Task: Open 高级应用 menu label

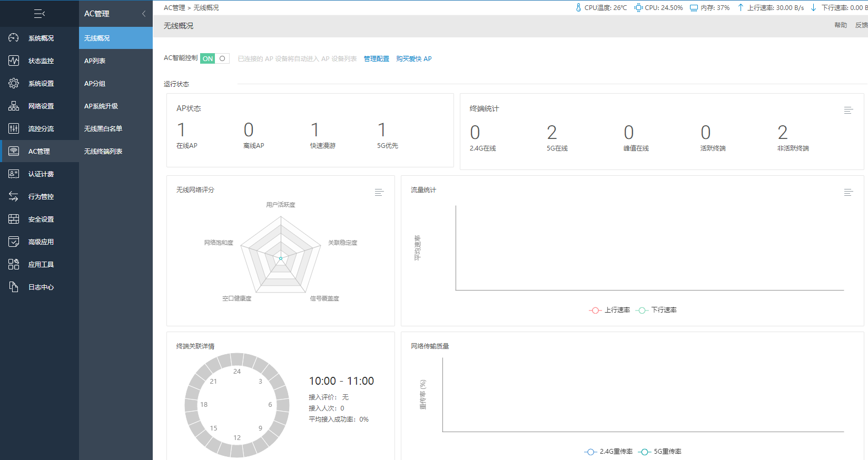Action: [x=41, y=242]
